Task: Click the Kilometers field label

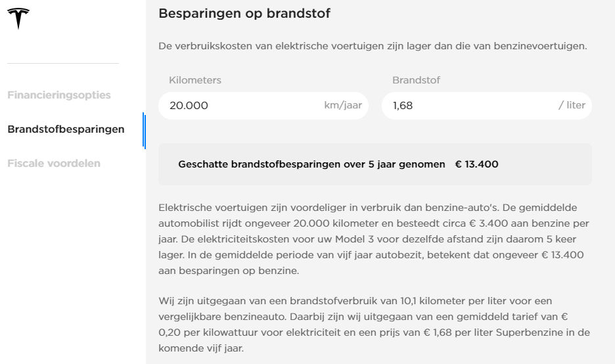Action: tap(195, 80)
